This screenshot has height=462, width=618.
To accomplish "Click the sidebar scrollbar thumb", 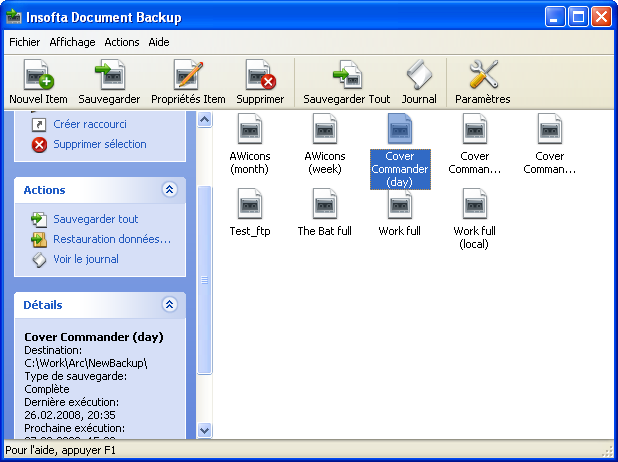I will [x=205, y=280].
